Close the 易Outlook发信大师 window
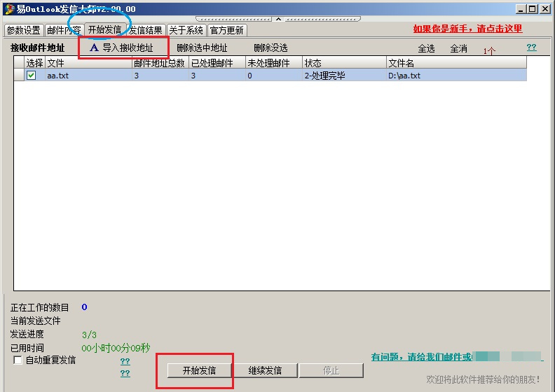 click(x=545, y=9)
